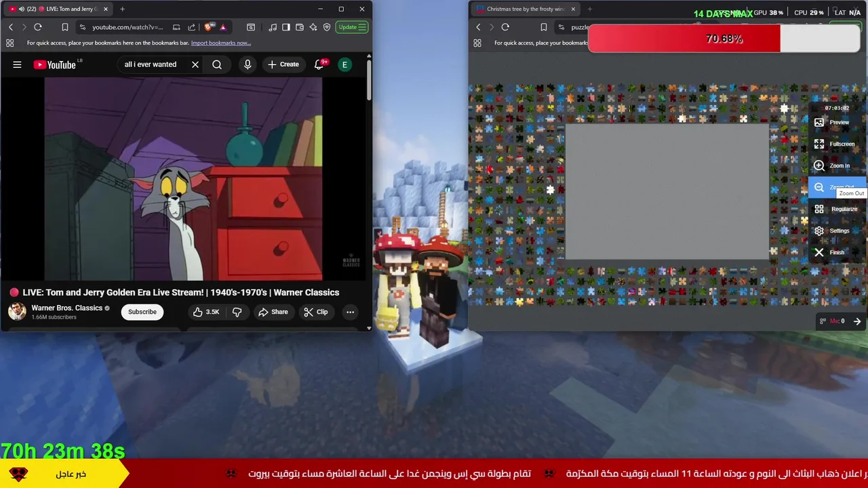Image resolution: width=868 pixels, height=488 pixels.
Task: Open the tab search icon in YouTube window
Action: click(251, 27)
